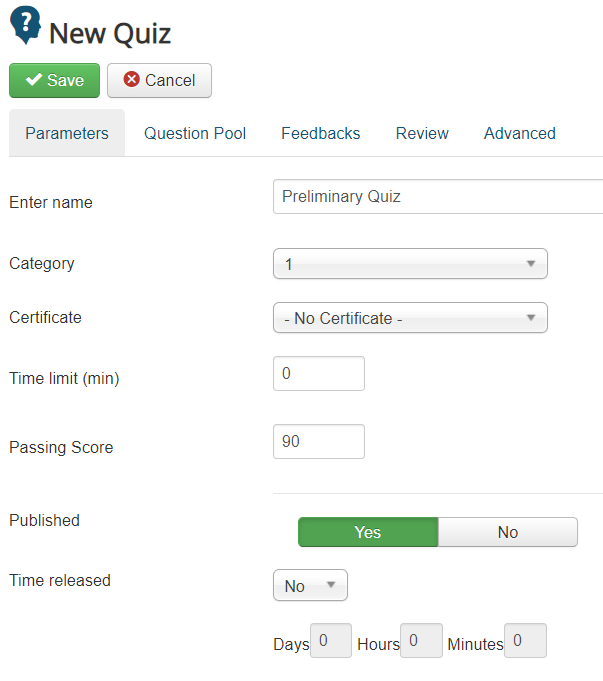Set Published to Yes
Screen dimensions: 603x681
click(x=368, y=532)
